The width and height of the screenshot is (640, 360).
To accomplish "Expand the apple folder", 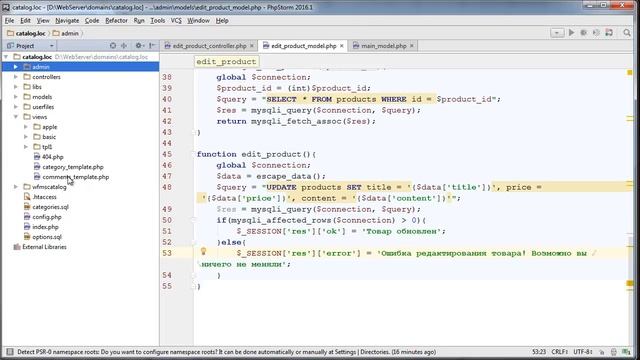I will tap(26, 127).
